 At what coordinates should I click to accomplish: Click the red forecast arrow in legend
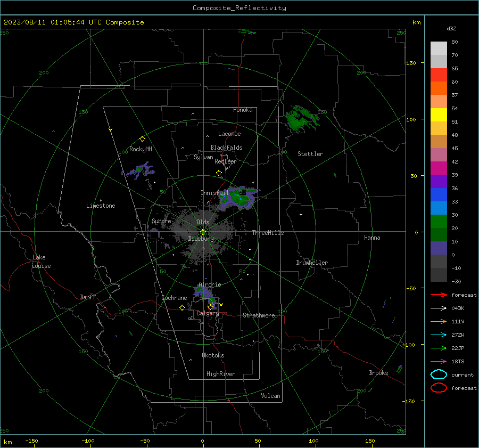click(x=439, y=295)
